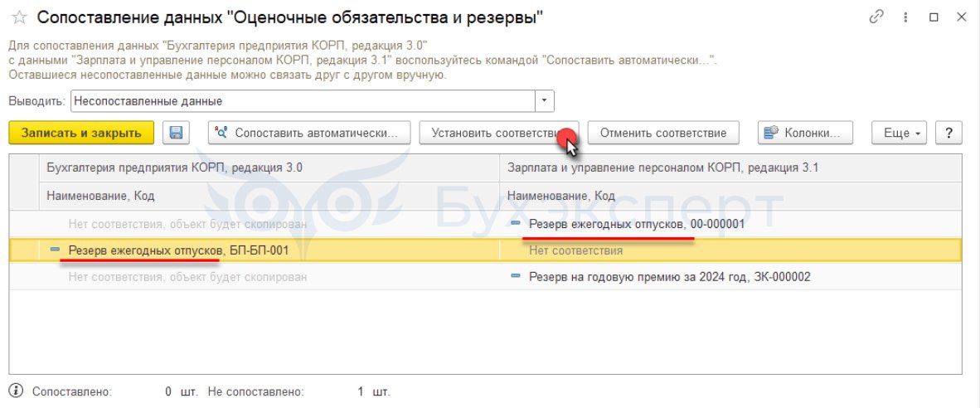
Task: Click the row icon of Резерв на годовую премию 2024
Action: (516, 275)
